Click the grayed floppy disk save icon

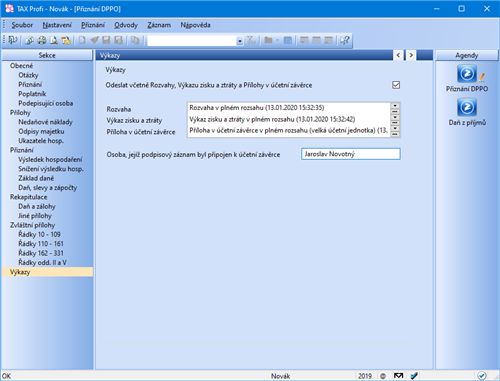point(106,40)
